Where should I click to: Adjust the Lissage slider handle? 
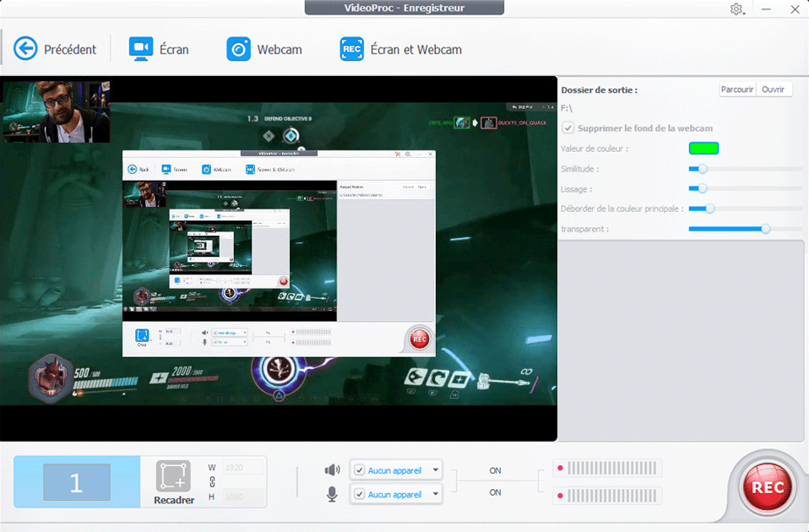click(703, 189)
